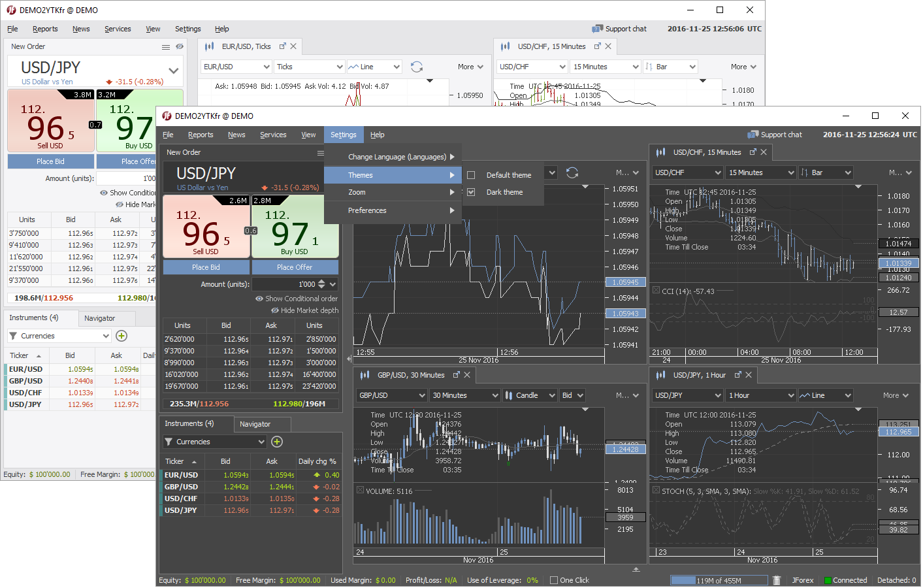Image resolution: width=923 pixels, height=588 pixels.
Task: Open Change Language (Languages) submenu
Action: 393,157
